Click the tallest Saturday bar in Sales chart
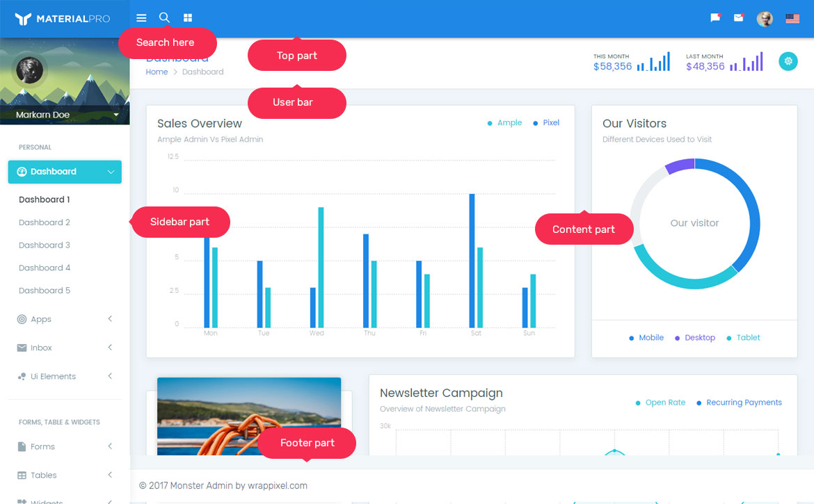Screen dimensions: 814x504 click(472, 261)
